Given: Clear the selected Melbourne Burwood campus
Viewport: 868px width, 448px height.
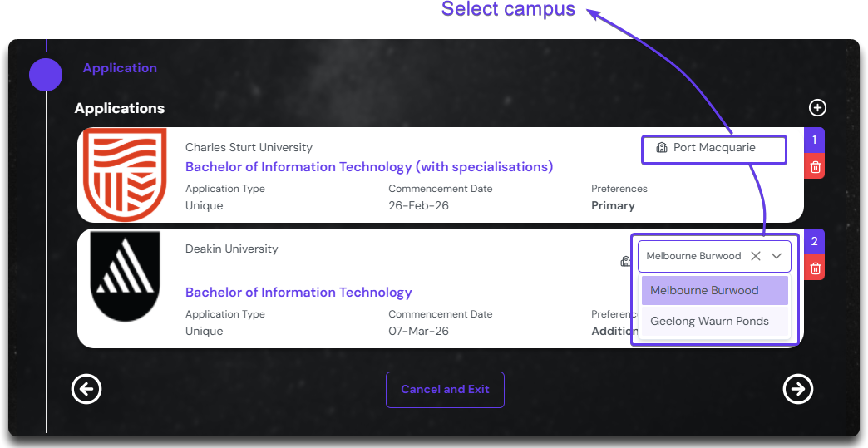Looking at the screenshot, I should tap(755, 256).
